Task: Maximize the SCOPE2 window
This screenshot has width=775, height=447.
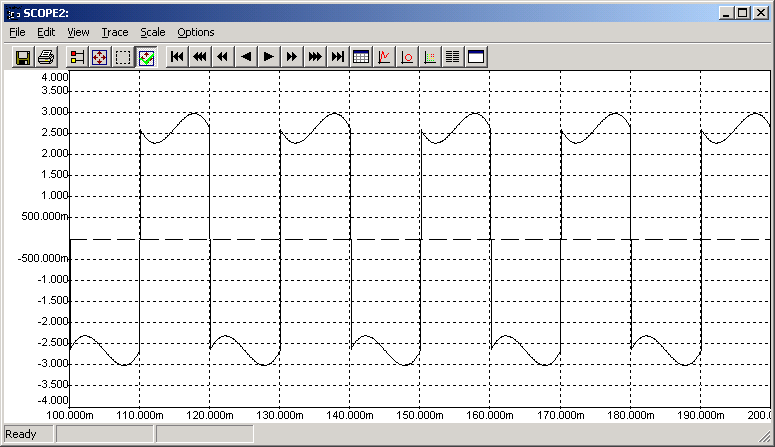Action: (x=743, y=13)
